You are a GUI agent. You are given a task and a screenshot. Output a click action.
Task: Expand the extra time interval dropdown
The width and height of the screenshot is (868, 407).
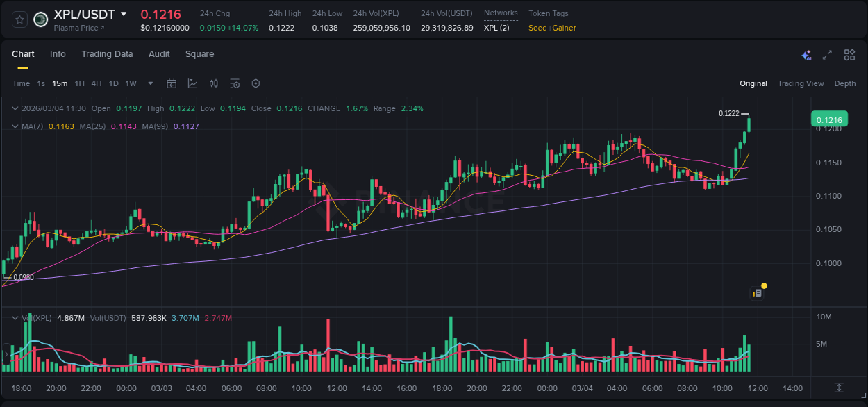point(149,83)
